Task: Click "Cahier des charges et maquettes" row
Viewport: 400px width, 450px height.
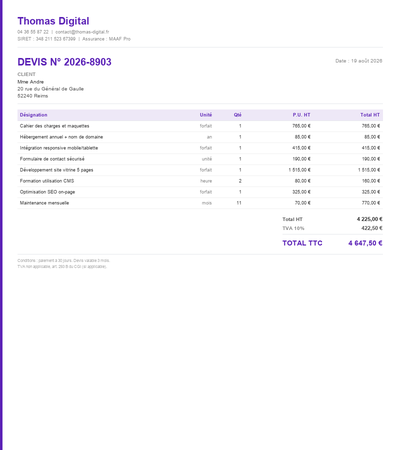Action: (x=200, y=126)
